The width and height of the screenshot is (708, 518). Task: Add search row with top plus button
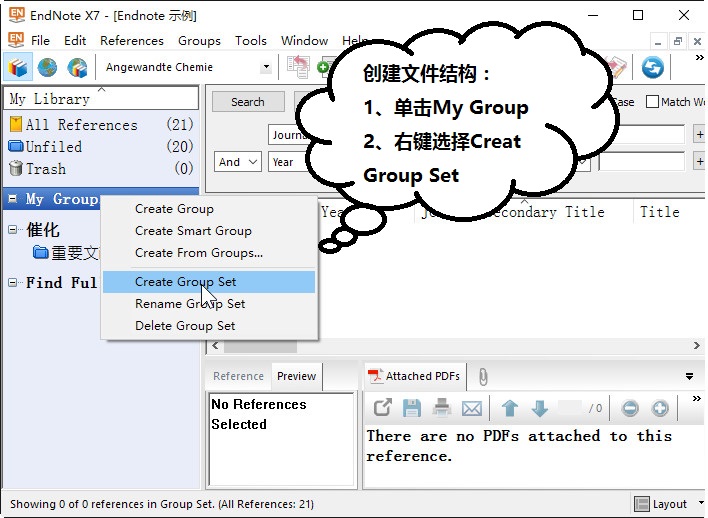click(x=699, y=134)
